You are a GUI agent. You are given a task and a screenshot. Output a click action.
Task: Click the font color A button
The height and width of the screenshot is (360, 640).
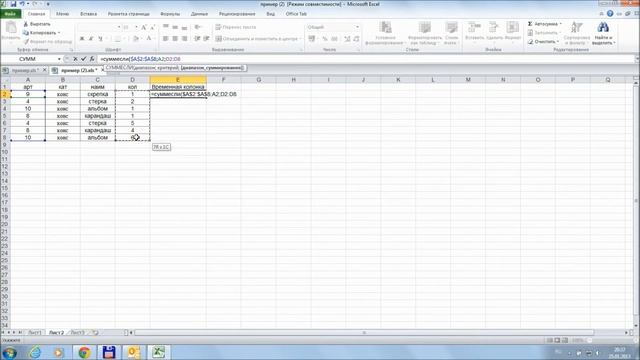(x=149, y=39)
